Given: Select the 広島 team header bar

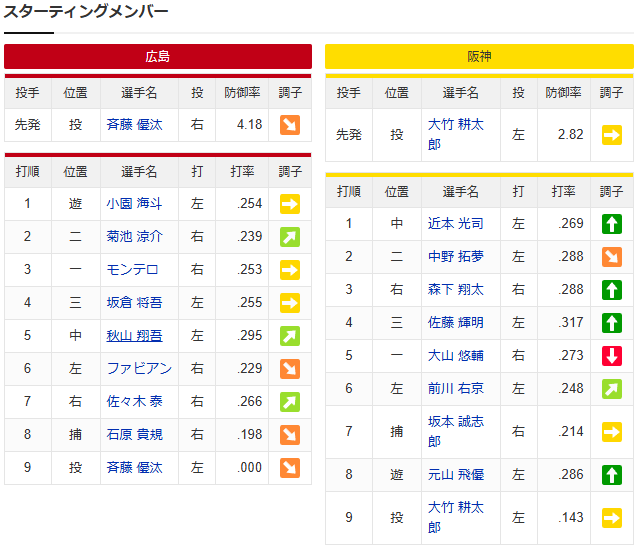Looking at the screenshot, I should tap(158, 56).
